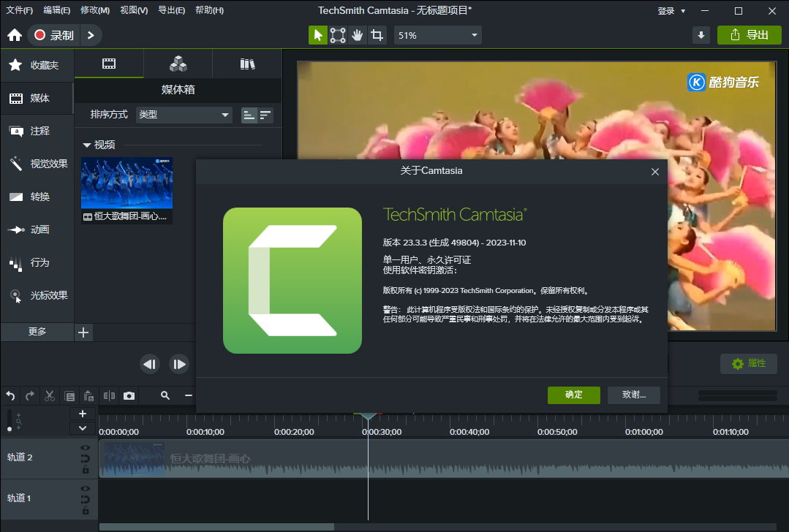Open the 51% canvas zoom dropdown
This screenshot has height=532, width=789.
437,35
